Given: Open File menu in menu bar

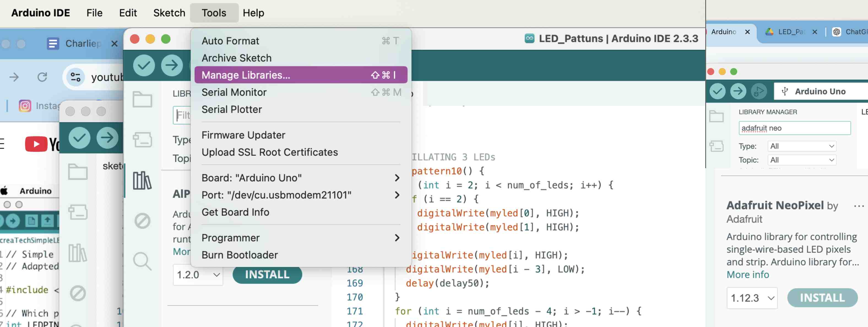Looking at the screenshot, I should tap(94, 13).
